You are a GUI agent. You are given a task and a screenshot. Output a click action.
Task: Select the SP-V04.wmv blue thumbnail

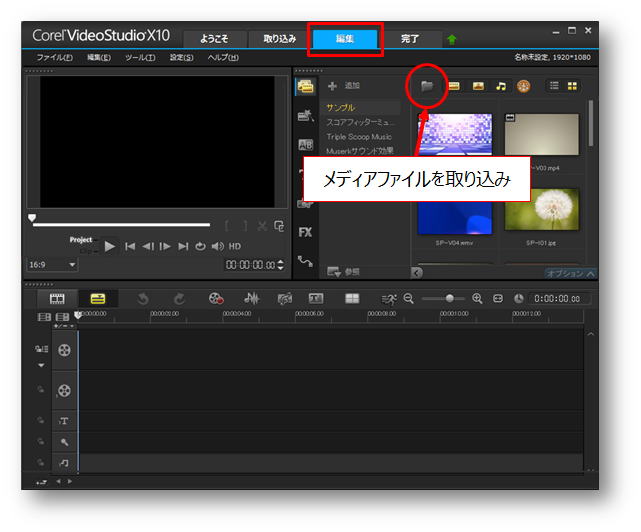click(455, 218)
